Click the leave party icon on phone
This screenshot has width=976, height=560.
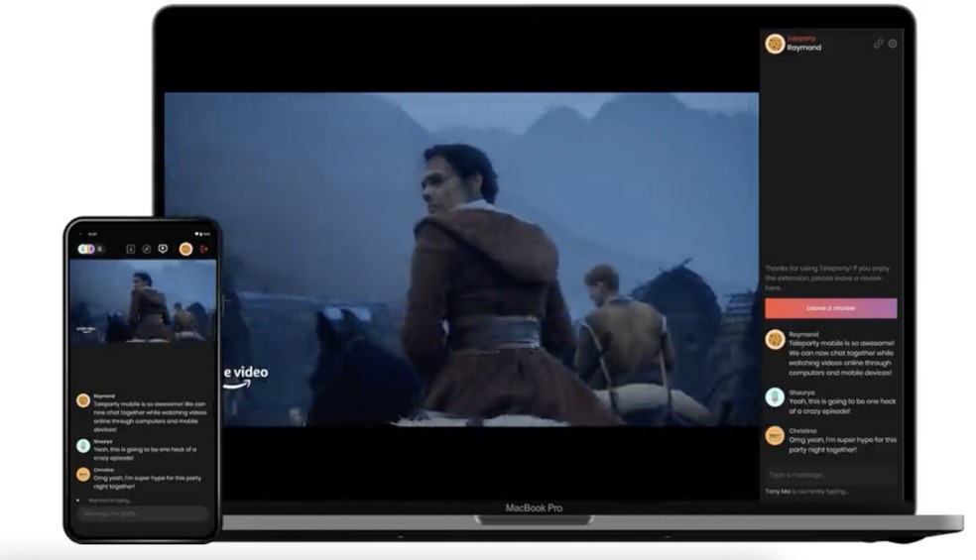pyautogui.click(x=203, y=249)
